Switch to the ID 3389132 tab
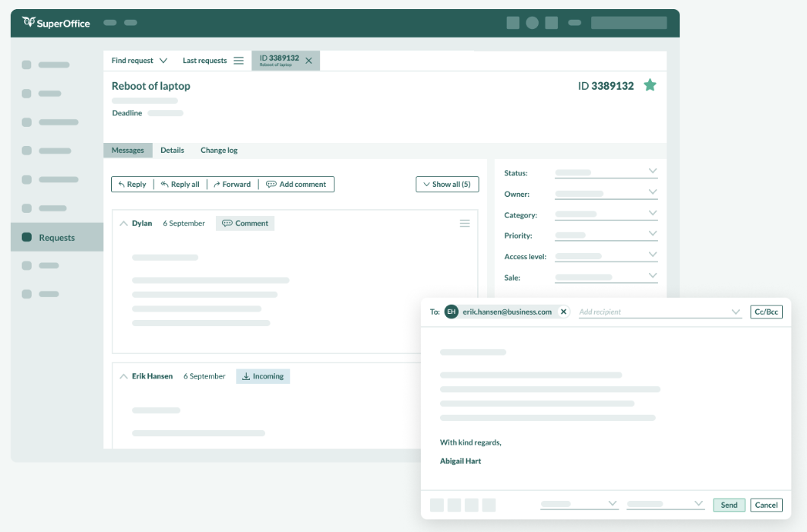The height and width of the screenshot is (532, 807). click(x=286, y=61)
